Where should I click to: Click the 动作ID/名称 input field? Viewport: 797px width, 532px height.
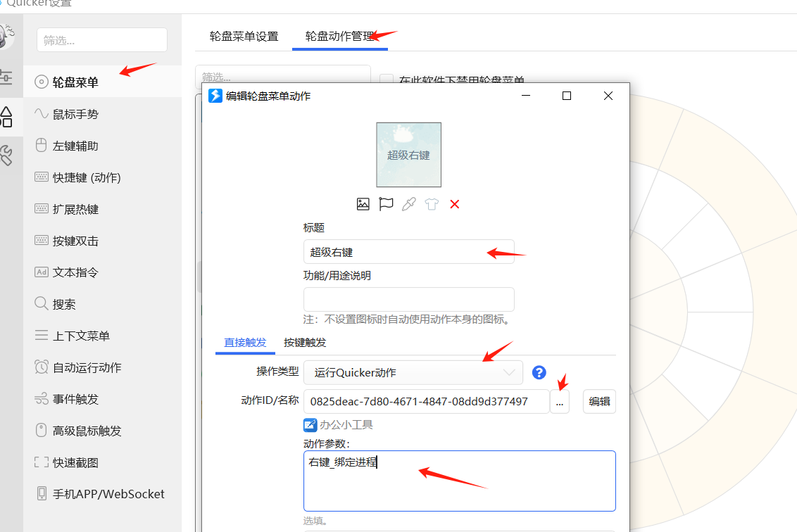[427, 401]
